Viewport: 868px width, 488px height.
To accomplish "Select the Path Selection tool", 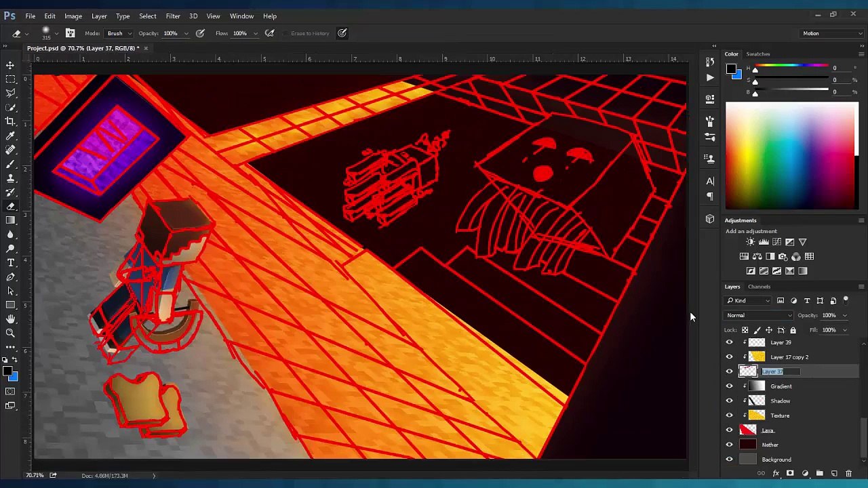I will coord(10,291).
